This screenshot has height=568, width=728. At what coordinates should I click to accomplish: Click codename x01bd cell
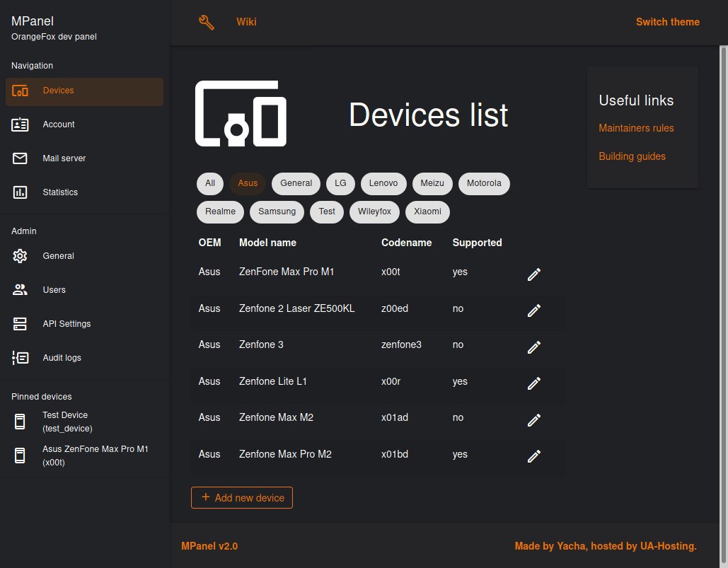coord(395,454)
